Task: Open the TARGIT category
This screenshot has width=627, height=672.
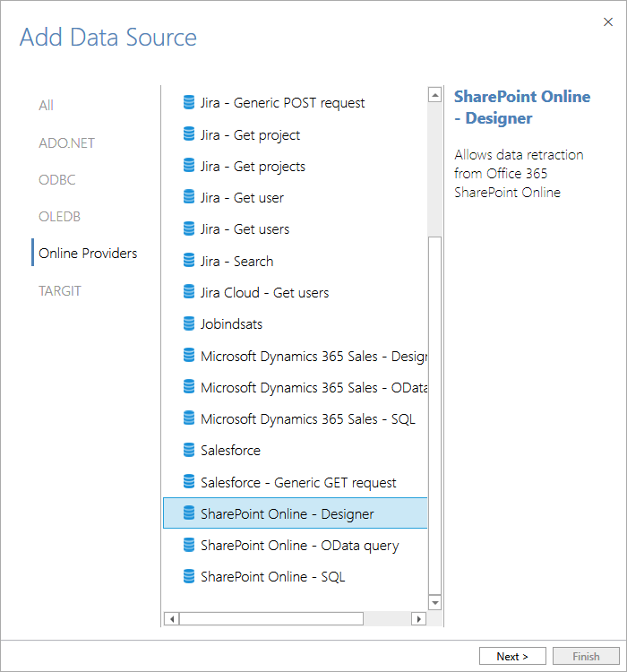Action: [60, 291]
